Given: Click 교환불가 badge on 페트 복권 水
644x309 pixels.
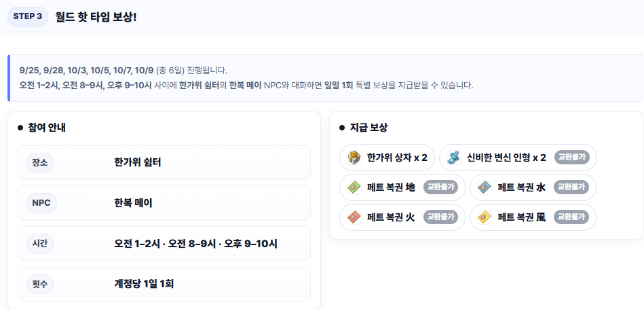Looking at the screenshot, I should tap(571, 187).
